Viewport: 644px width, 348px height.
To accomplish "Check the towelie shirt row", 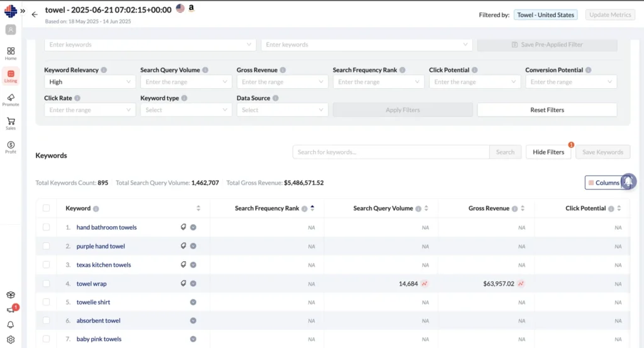I will tap(46, 302).
